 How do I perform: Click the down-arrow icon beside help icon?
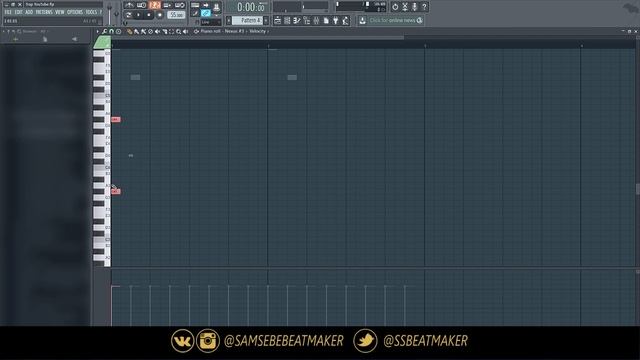[x=415, y=7]
